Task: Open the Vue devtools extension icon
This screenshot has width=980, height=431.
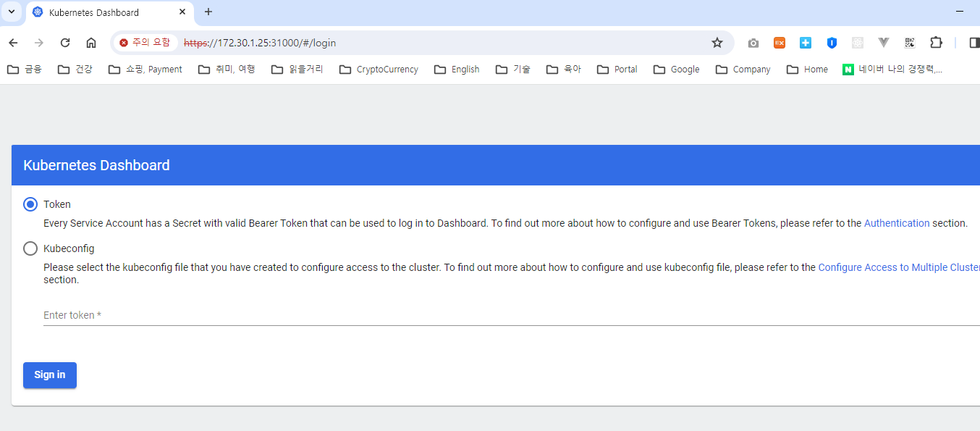Action: click(x=884, y=43)
